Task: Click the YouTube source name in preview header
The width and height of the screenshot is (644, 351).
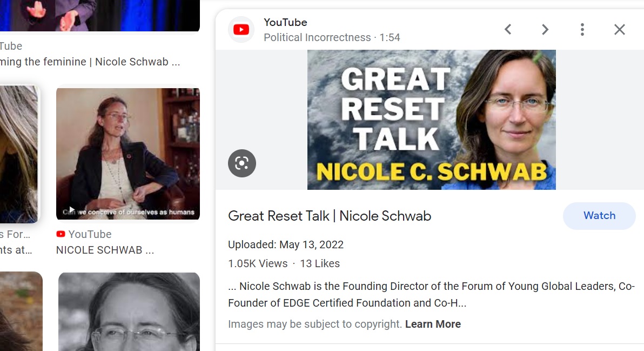Action: coord(285,22)
